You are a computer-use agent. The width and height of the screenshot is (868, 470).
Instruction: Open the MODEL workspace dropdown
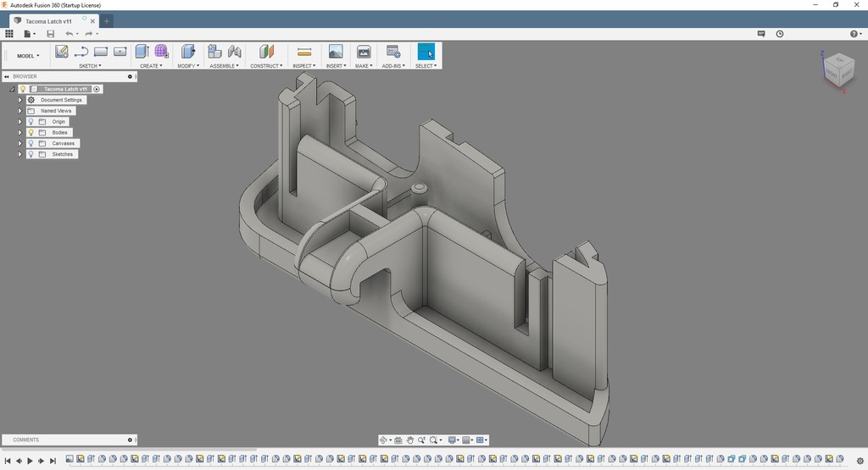[x=28, y=56]
